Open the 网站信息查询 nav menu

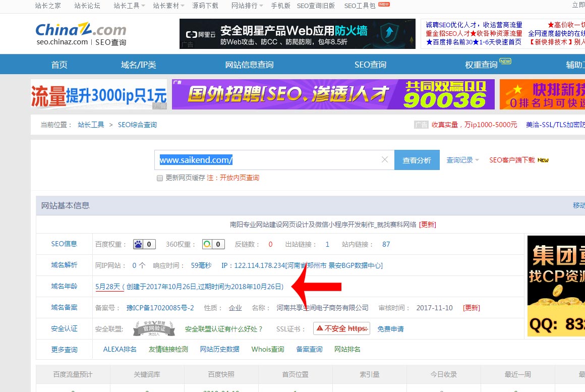tap(249, 65)
